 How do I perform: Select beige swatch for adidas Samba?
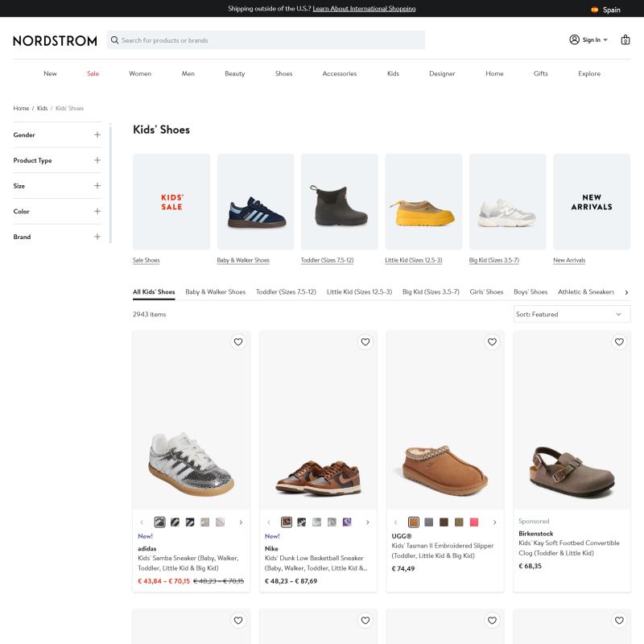205,522
